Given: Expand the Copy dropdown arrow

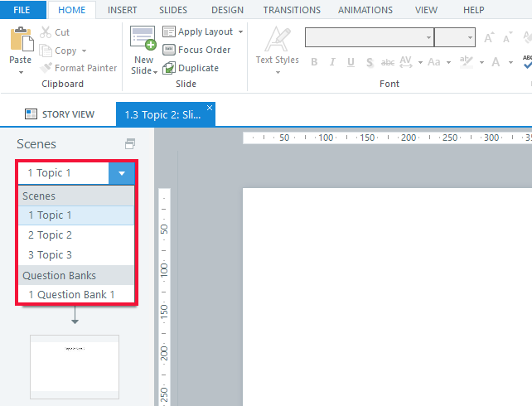Looking at the screenshot, I should pos(84,51).
